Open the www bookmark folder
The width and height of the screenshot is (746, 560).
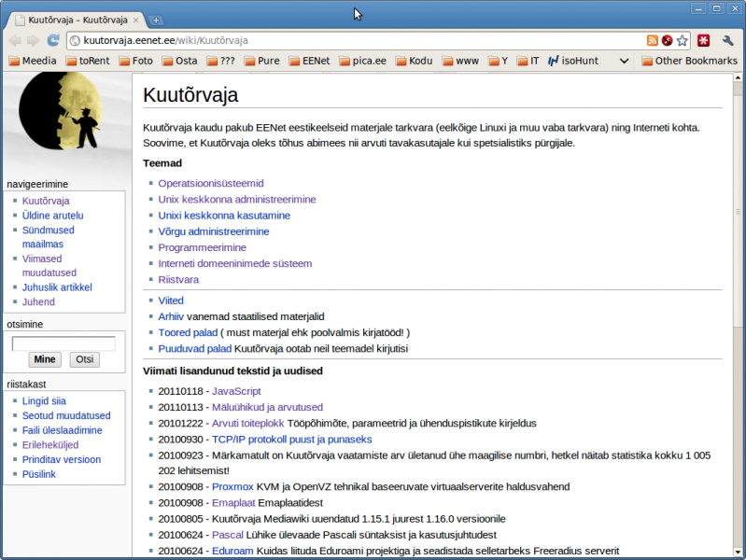tap(460, 61)
